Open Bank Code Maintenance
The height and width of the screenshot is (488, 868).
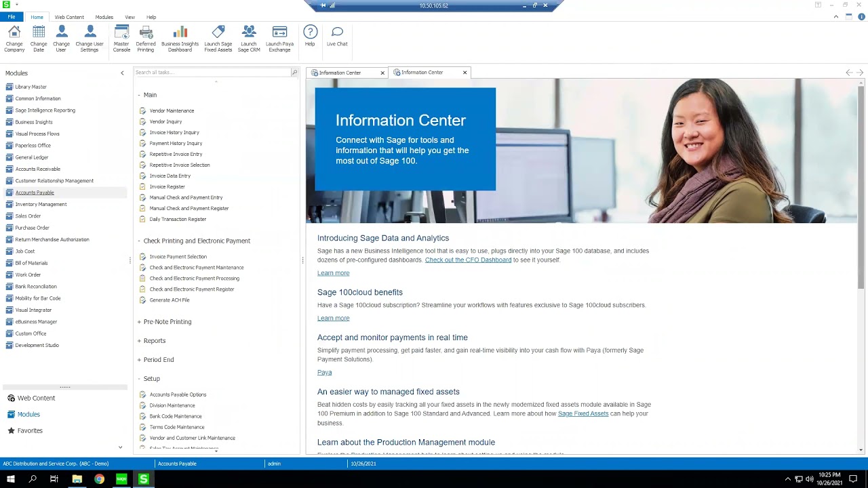click(176, 416)
